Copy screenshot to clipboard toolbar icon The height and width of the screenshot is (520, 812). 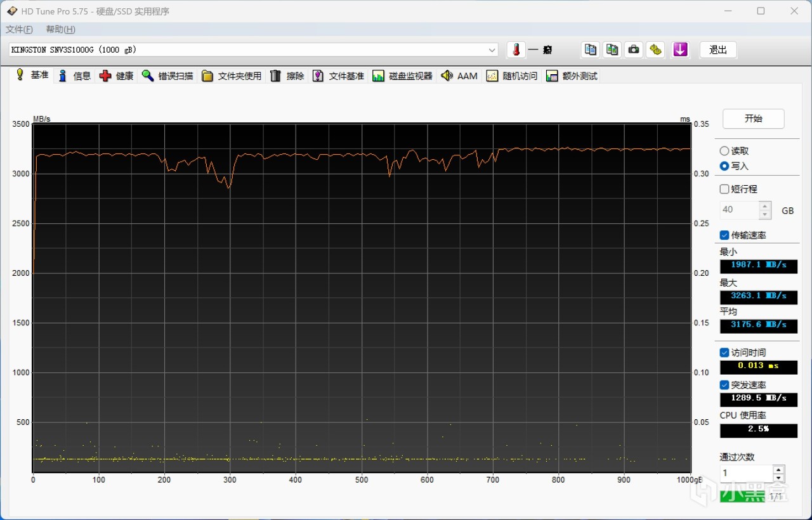(x=612, y=49)
